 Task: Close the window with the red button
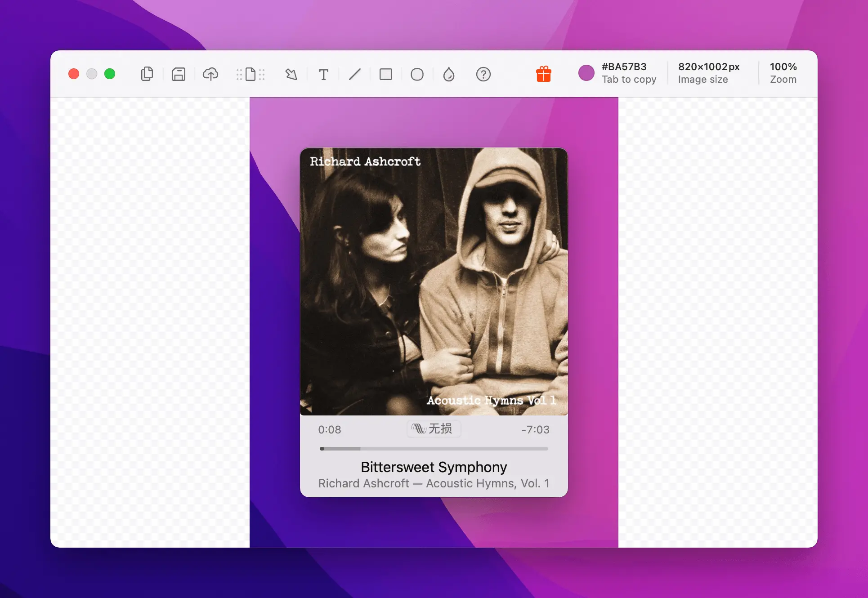(74, 74)
